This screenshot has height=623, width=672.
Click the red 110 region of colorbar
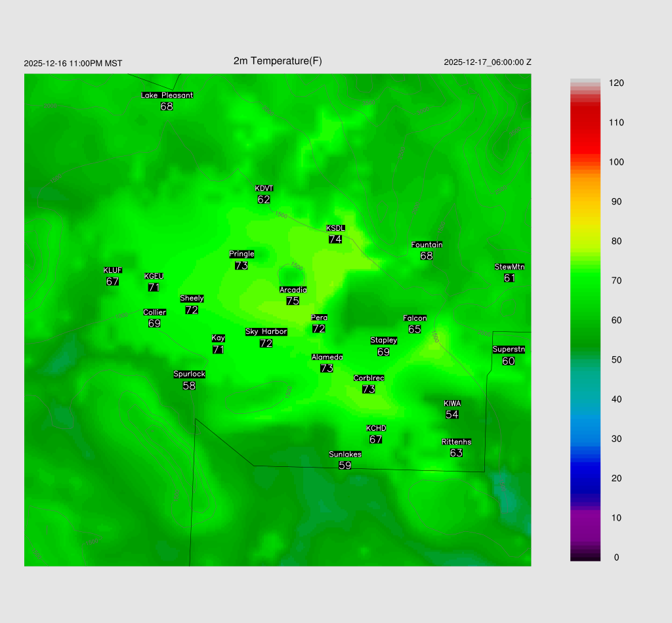click(585, 123)
